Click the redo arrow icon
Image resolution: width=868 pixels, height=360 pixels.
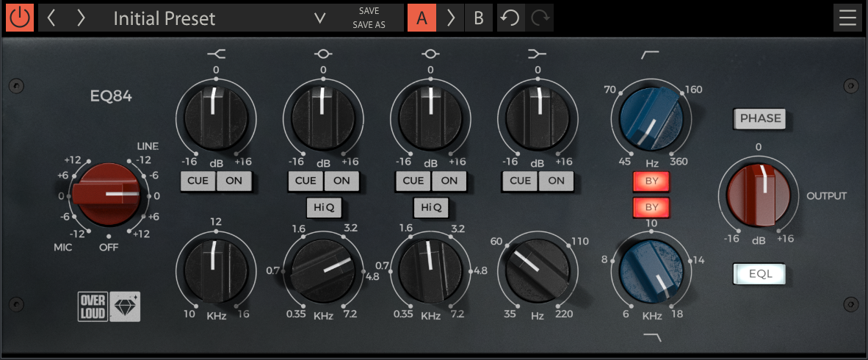[x=541, y=18]
